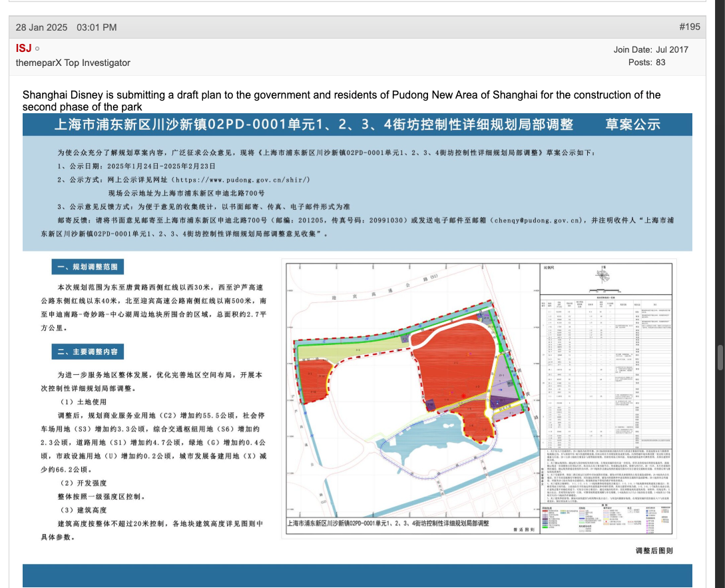Click the ISJ offline status icon
The height and width of the screenshot is (588, 725).
point(37,49)
